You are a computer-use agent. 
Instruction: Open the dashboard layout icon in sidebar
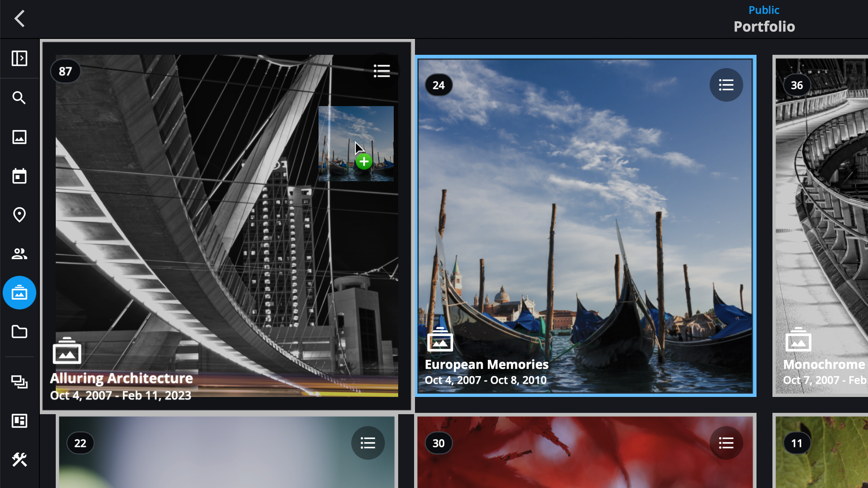(x=19, y=421)
